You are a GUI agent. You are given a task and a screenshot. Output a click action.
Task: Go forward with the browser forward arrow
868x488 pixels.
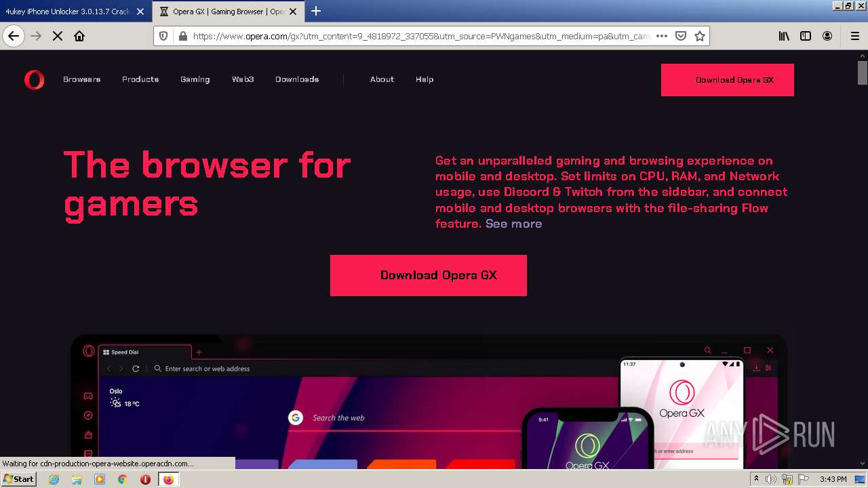coord(37,36)
